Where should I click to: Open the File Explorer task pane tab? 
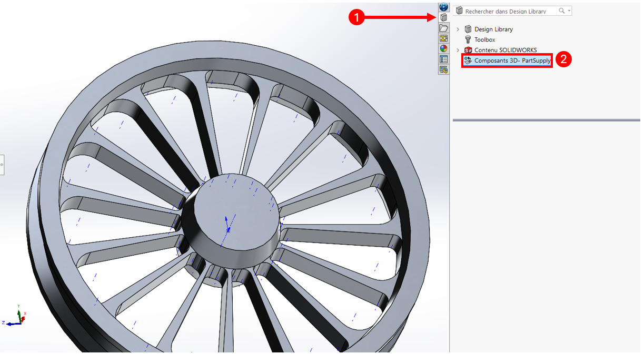[443, 28]
